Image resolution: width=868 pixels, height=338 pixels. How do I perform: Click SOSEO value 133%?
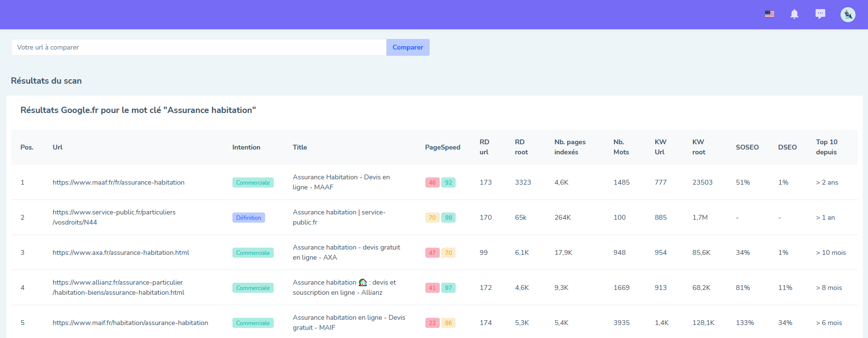coord(745,323)
